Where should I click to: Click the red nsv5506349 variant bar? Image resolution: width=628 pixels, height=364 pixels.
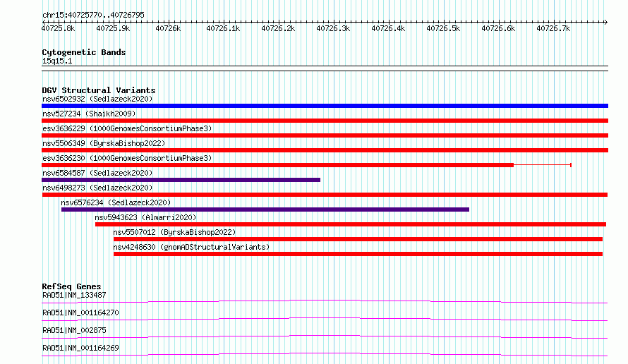[325, 150]
